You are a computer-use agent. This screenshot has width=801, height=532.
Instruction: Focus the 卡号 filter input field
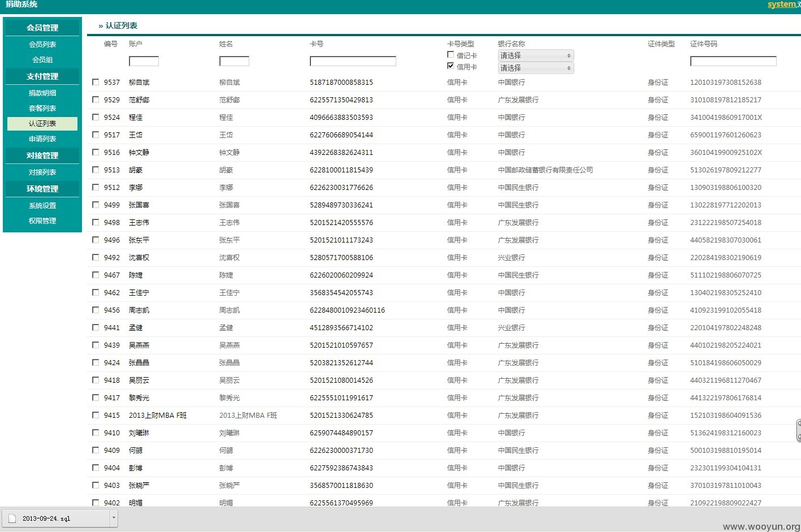click(x=353, y=61)
